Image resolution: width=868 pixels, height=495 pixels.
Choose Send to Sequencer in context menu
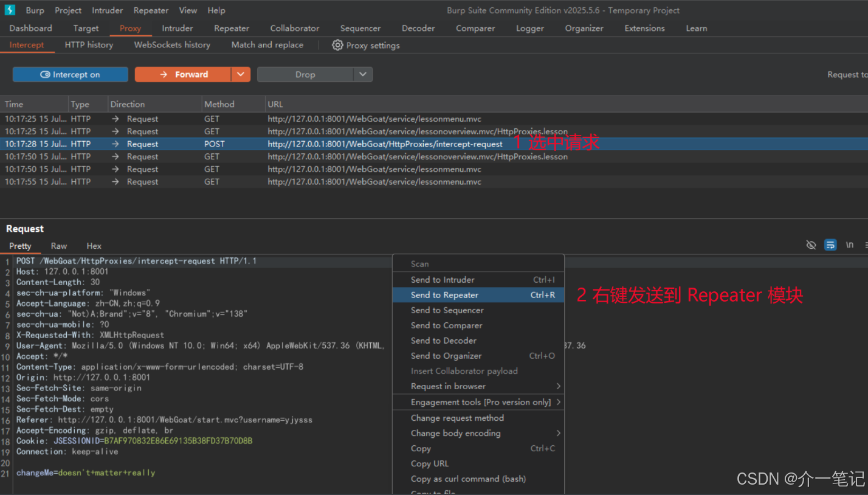pyautogui.click(x=478, y=310)
